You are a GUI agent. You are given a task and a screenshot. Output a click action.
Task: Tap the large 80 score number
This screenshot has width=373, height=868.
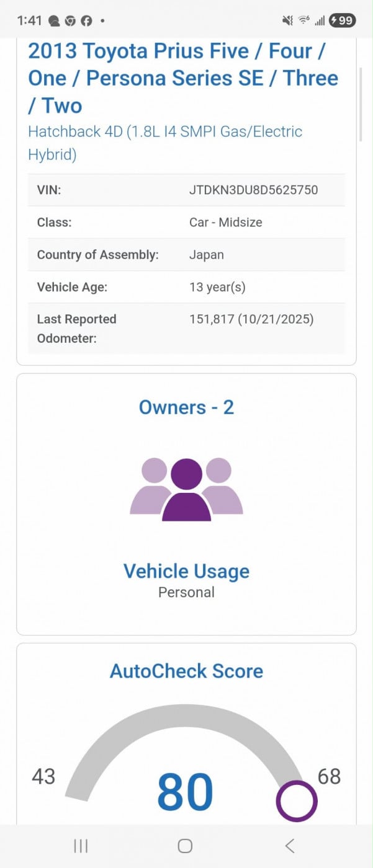(185, 792)
